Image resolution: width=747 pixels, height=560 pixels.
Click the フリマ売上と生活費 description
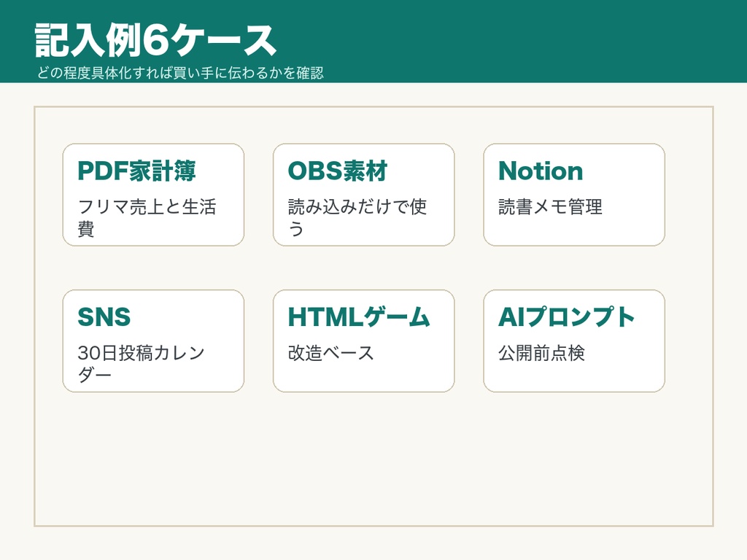pyautogui.click(x=147, y=217)
